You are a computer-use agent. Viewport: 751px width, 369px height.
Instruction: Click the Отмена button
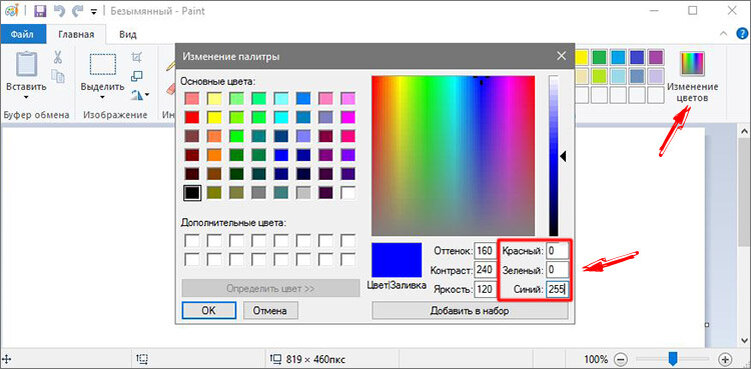tap(270, 311)
